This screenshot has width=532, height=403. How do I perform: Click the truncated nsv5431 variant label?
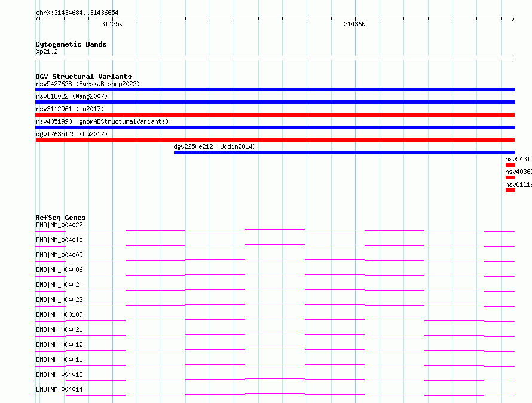(518, 159)
